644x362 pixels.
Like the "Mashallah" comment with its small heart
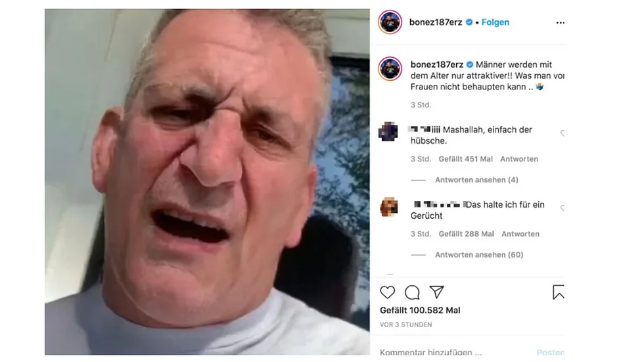pos(563,133)
